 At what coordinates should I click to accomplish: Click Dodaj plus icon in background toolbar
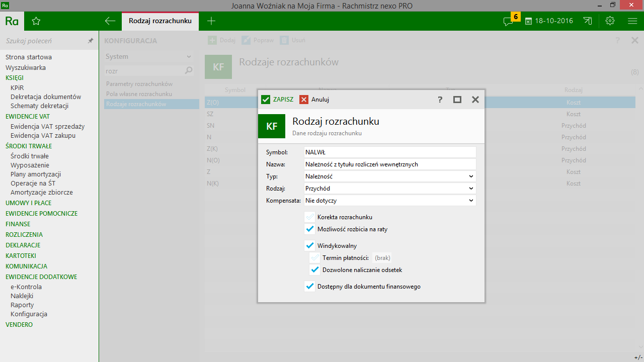(x=212, y=40)
